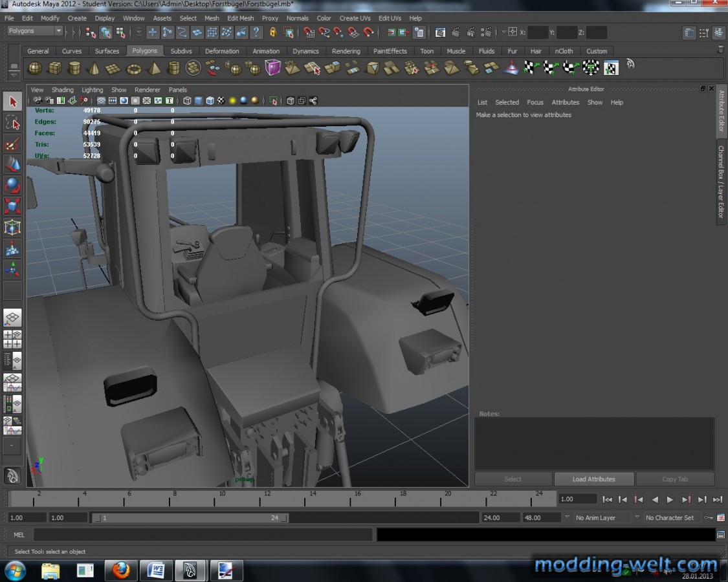Toggle the auto keyframe key icon
The image size is (728, 582).
709,517
